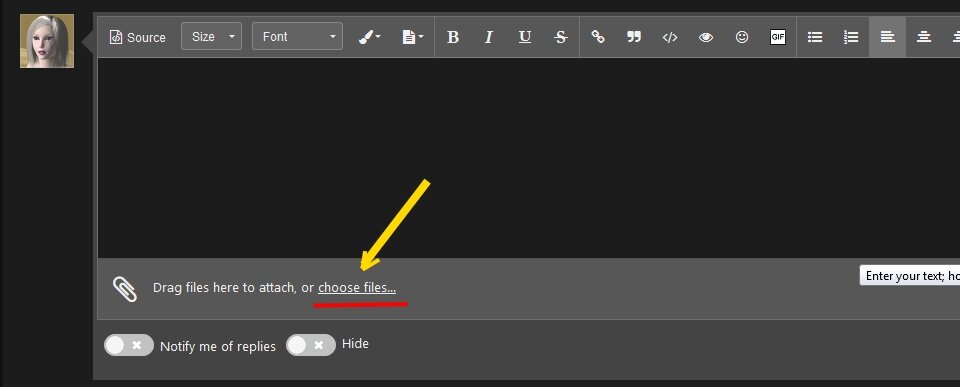This screenshot has width=960, height=387.
Task: Open the Font dropdown
Action: pyautogui.click(x=297, y=37)
